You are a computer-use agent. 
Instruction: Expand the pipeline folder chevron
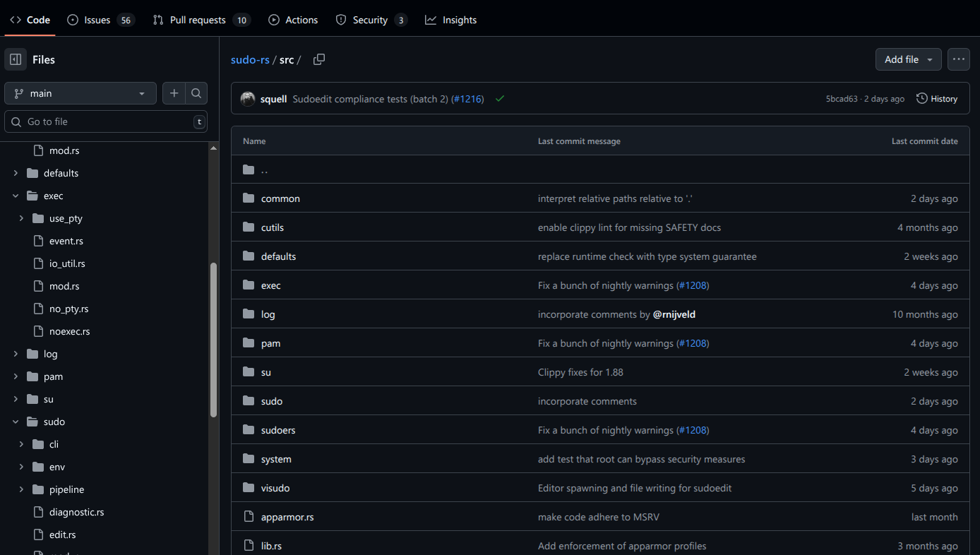click(x=21, y=489)
